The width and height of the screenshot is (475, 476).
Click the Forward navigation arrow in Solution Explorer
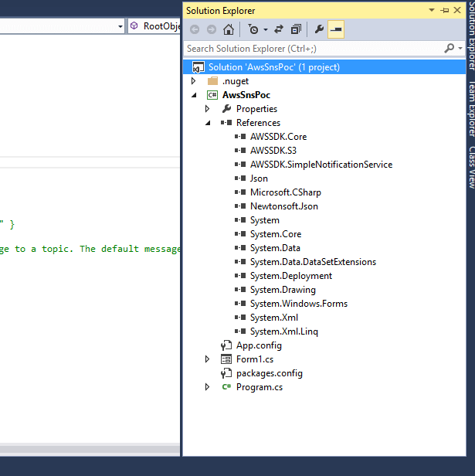point(212,29)
